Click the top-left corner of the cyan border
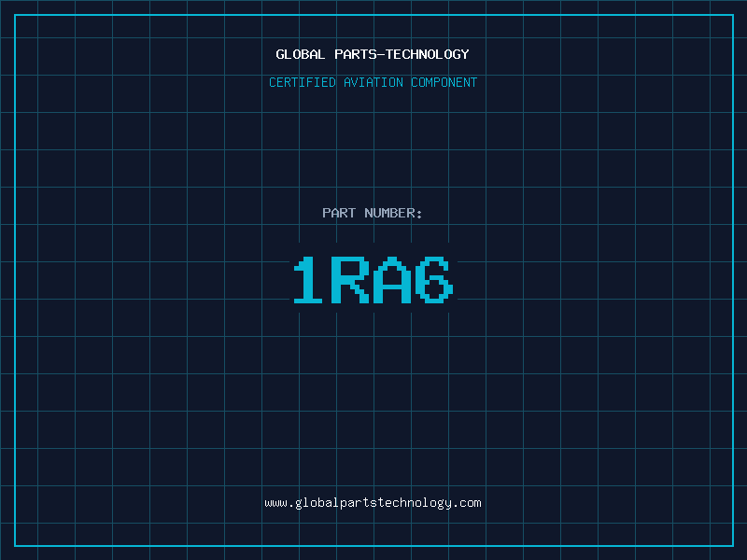Viewport: 747px width, 560px height. (x=15, y=15)
